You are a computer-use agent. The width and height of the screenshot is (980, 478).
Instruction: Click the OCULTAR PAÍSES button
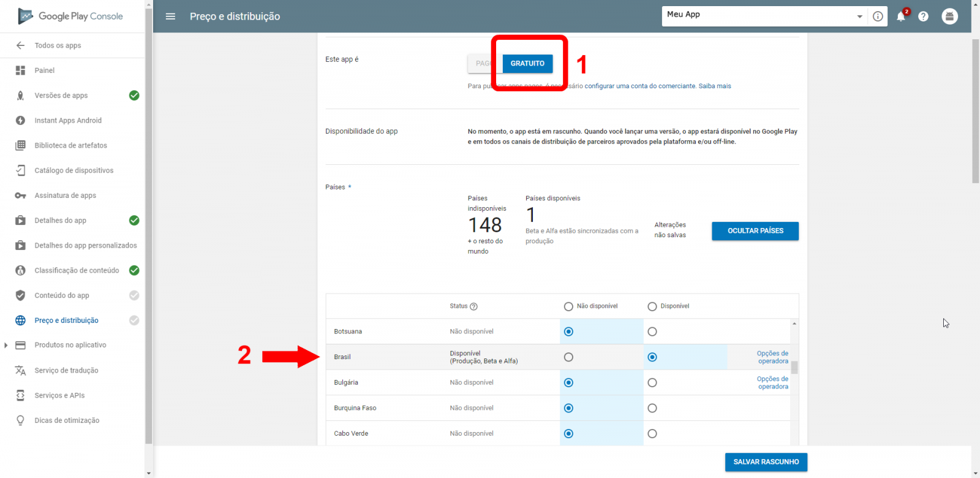[755, 231]
